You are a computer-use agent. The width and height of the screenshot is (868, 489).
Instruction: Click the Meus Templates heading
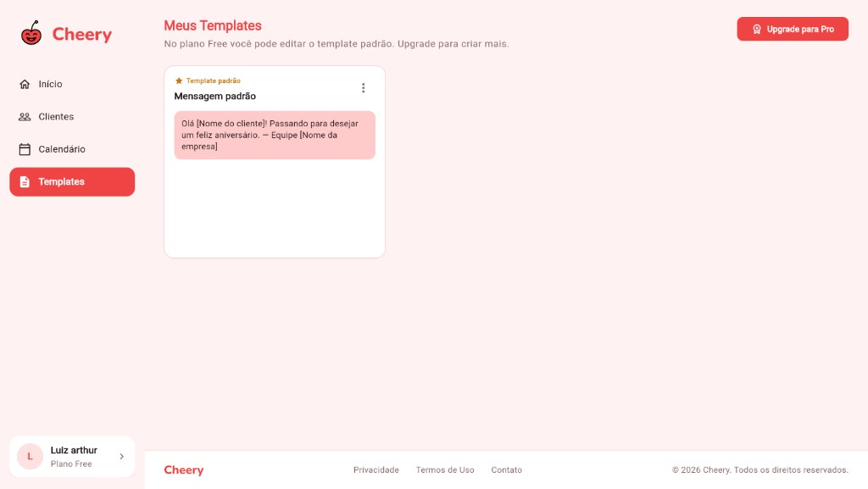pos(213,25)
